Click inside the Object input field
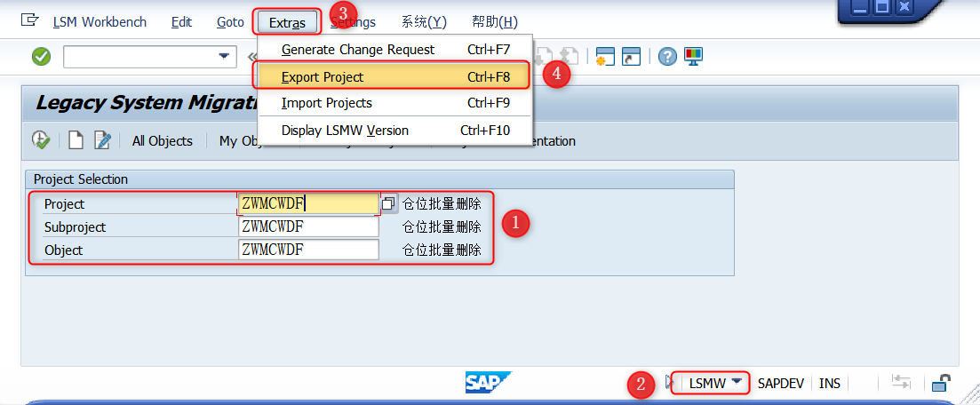The height and width of the screenshot is (405, 980). [309, 250]
